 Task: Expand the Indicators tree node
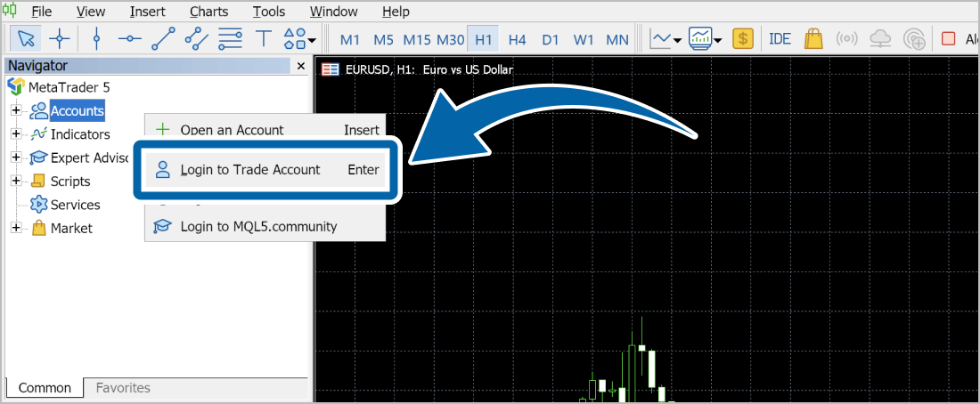pyautogui.click(x=16, y=134)
